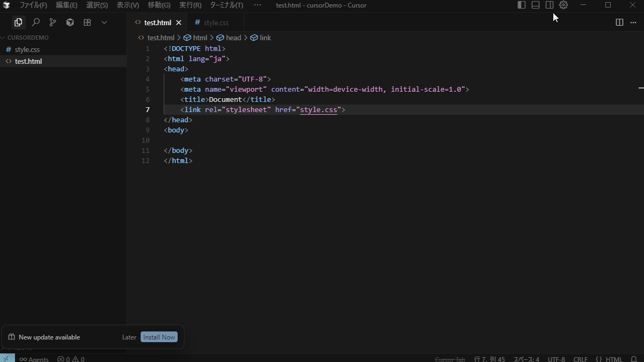The image size is (644, 362).
Task: Expand the additional views chevron in sidebar
Action: (104, 23)
